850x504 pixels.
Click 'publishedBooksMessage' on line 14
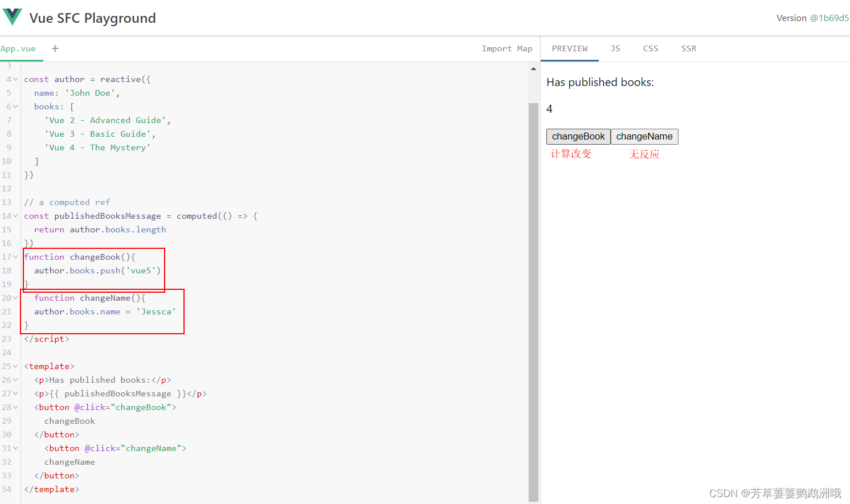108,216
